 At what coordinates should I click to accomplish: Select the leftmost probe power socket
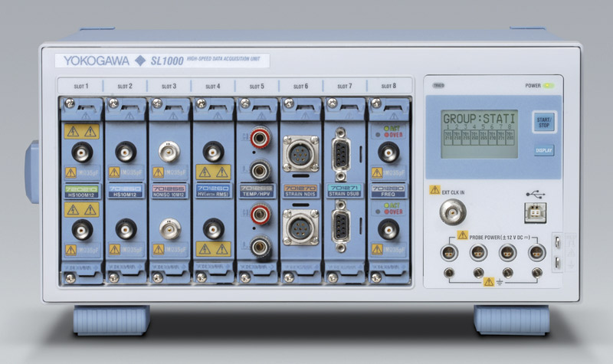pyautogui.click(x=449, y=252)
